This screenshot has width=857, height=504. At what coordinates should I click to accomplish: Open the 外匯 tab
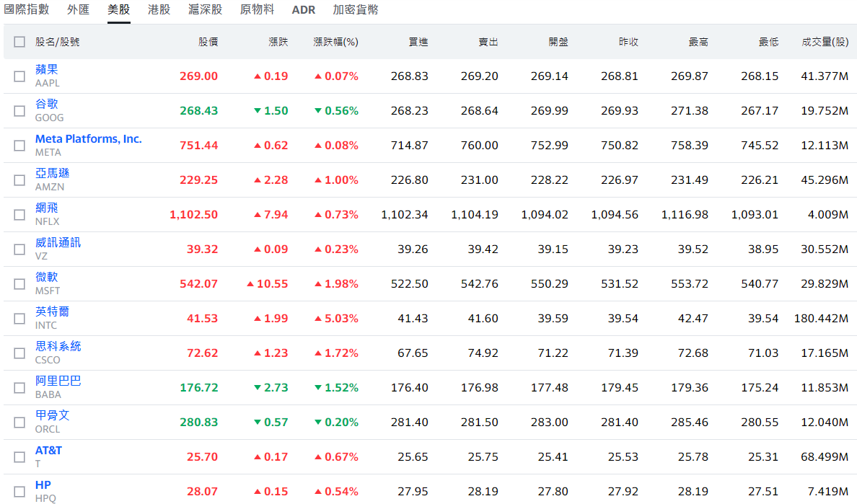point(79,10)
